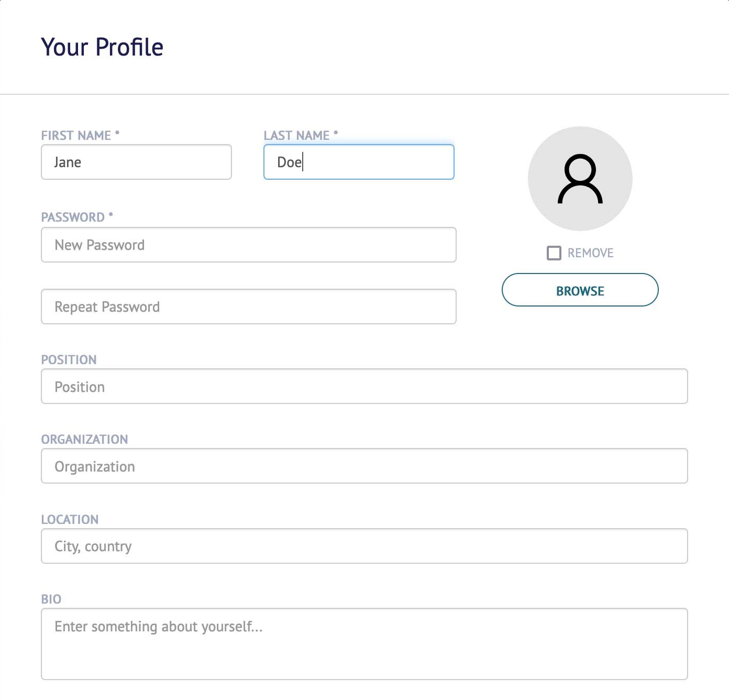Click the BIO label
Image resolution: width=729 pixels, height=700 pixels.
(x=51, y=599)
